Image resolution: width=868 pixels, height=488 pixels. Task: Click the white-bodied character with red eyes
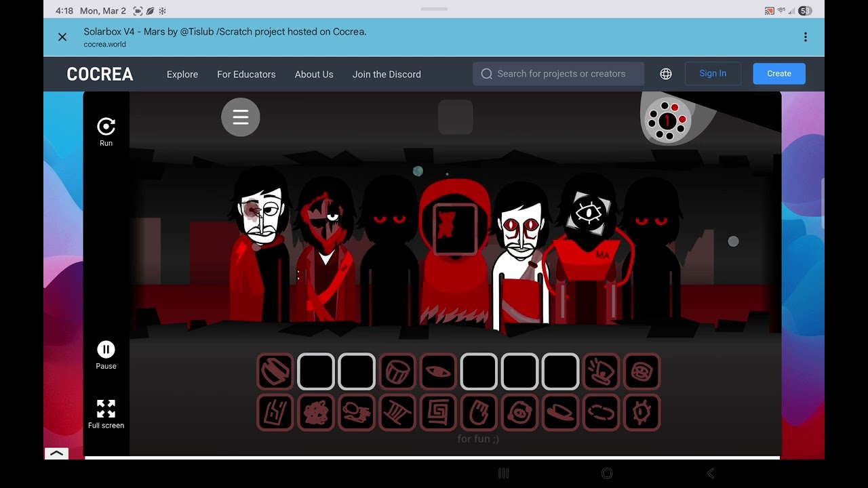[x=520, y=258]
